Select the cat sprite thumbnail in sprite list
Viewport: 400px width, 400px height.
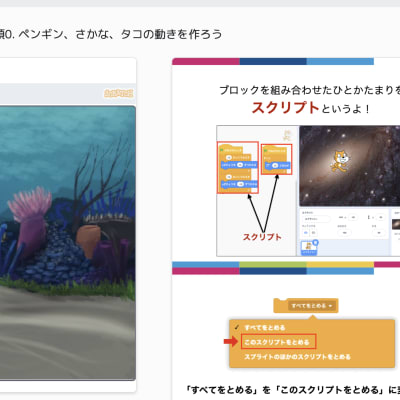pos(309,248)
